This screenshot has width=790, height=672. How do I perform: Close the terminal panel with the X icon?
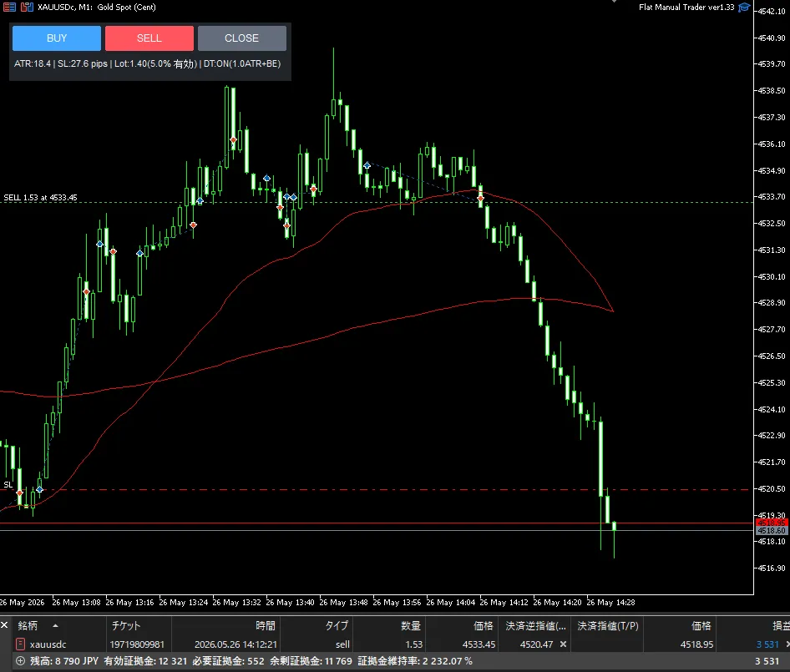coord(4,625)
